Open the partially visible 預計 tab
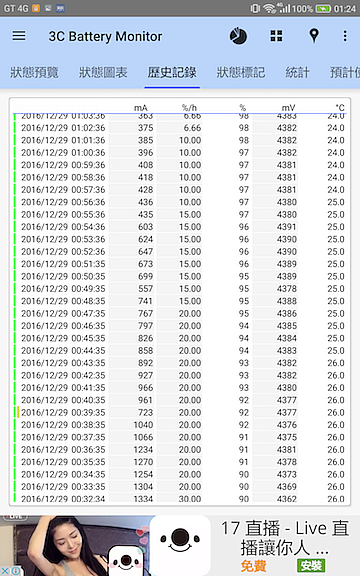 pos(345,72)
